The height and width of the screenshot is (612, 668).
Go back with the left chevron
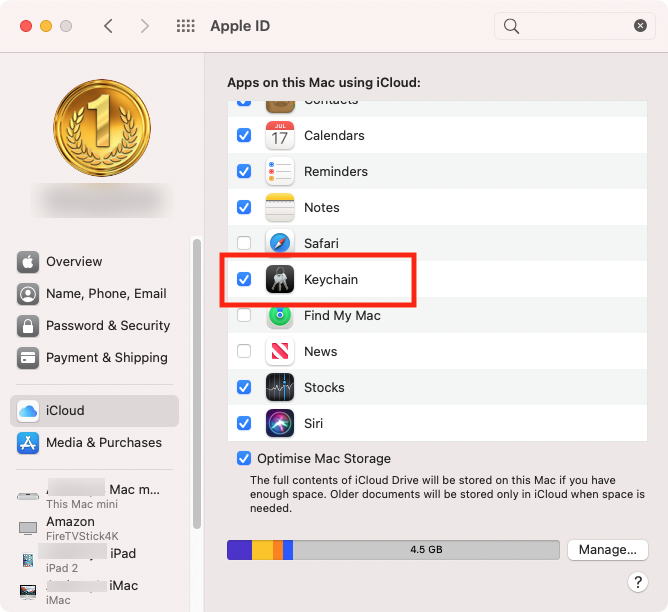(109, 26)
